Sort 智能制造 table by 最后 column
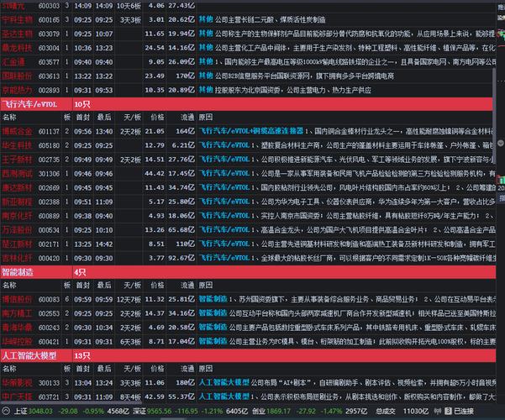Screen dimensions: 505x420 tap(104, 285)
